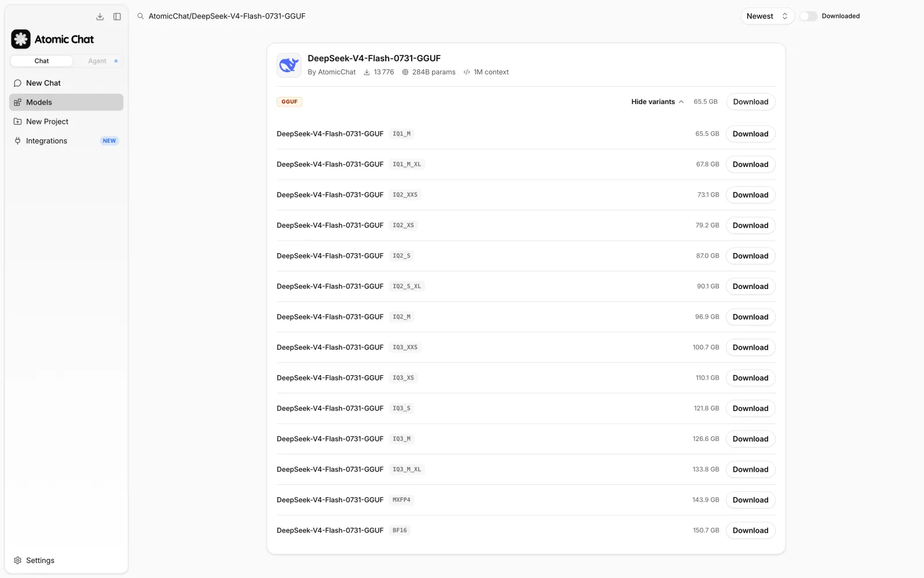Screen dimensions: 924x578
Task: Download the BF16 variant
Action: 751,531
